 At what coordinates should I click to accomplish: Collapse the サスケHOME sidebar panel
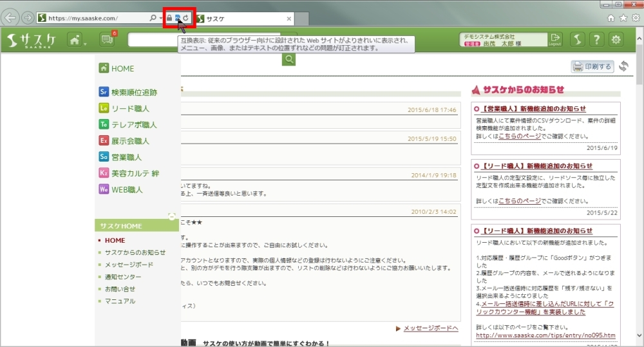pos(171,216)
